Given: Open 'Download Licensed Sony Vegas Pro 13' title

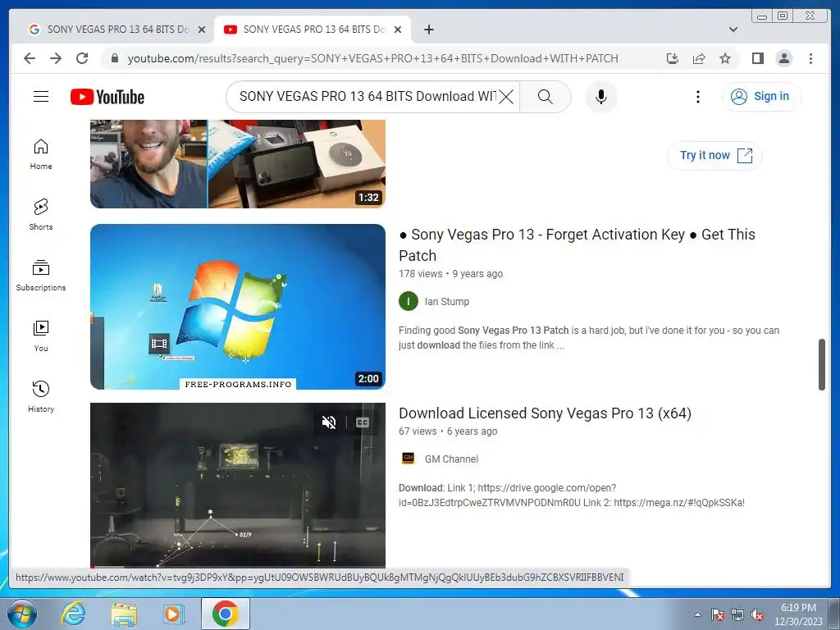Looking at the screenshot, I should 545,413.
